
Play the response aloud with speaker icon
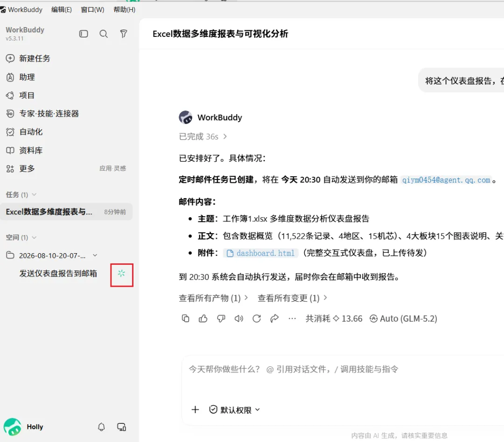pyautogui.click(x=239, y=318)
